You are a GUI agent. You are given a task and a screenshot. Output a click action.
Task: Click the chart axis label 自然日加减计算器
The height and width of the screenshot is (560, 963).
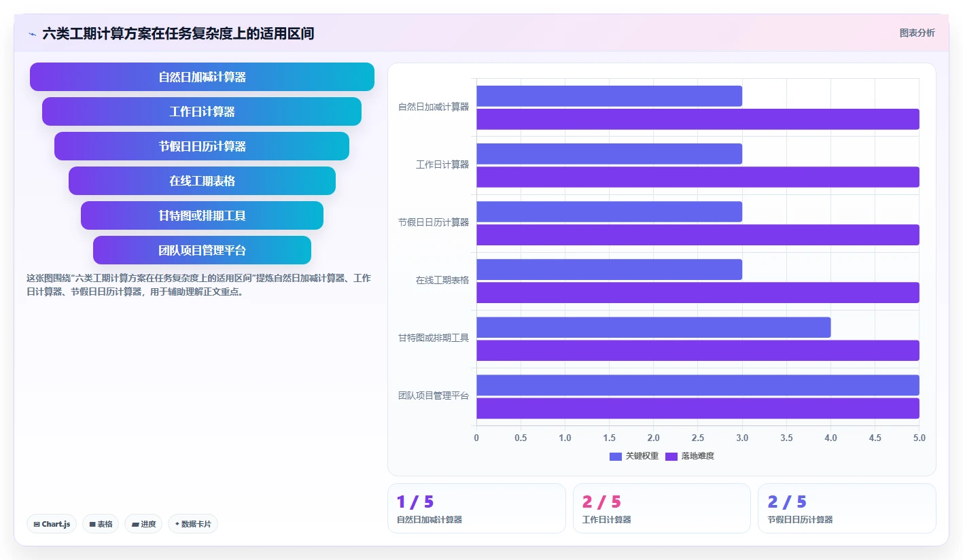(434, 107)
